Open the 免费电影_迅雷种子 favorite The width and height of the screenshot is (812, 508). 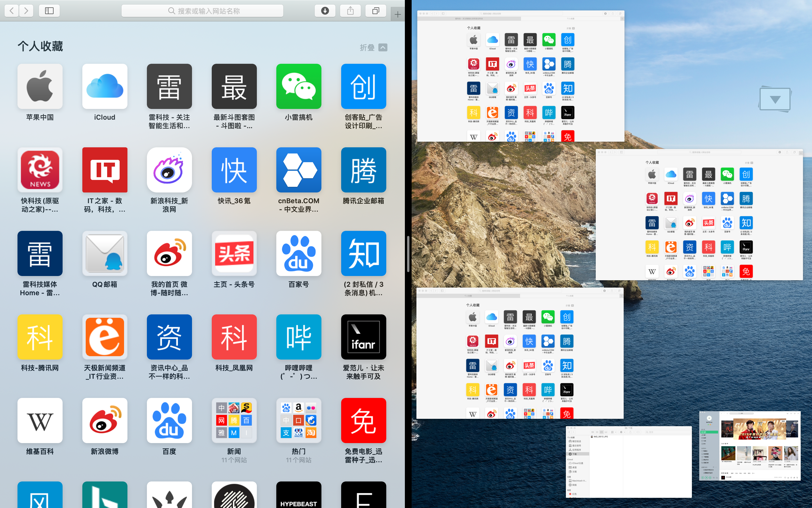pos(363,421)
